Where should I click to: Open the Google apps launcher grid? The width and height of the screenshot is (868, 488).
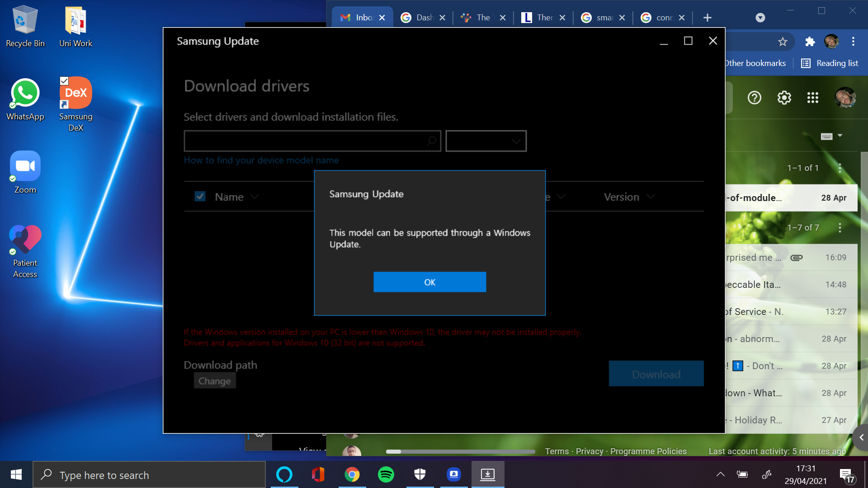pyautogui.click(x=813, y=98)
